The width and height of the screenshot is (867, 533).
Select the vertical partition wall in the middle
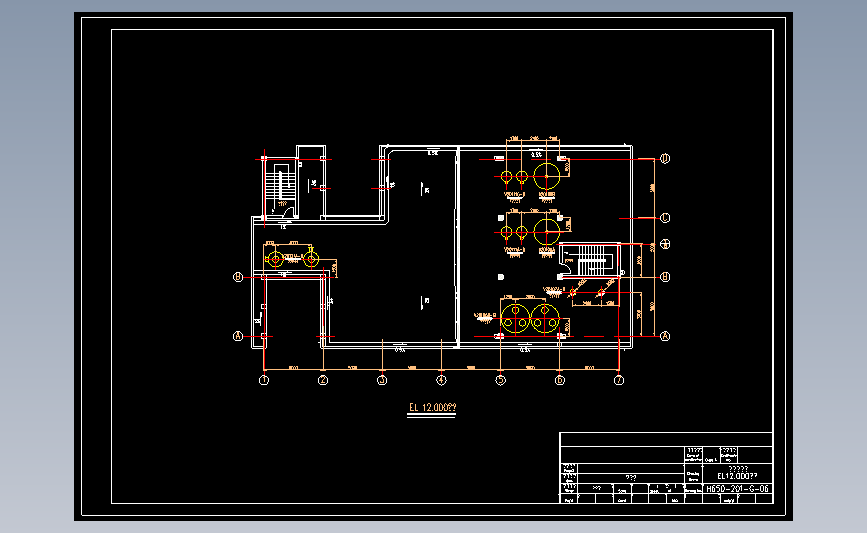[458, 247]
